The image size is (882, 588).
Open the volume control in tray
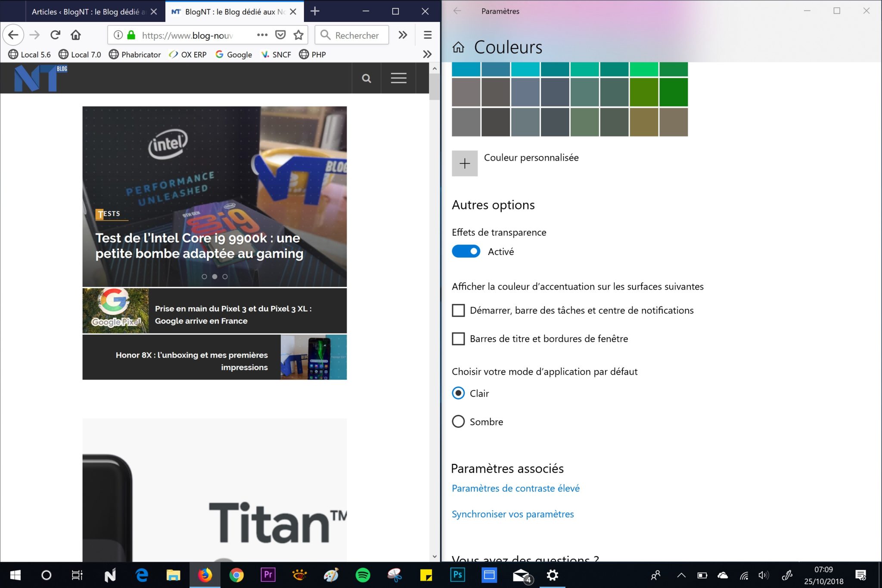click(x=764, y=575)
